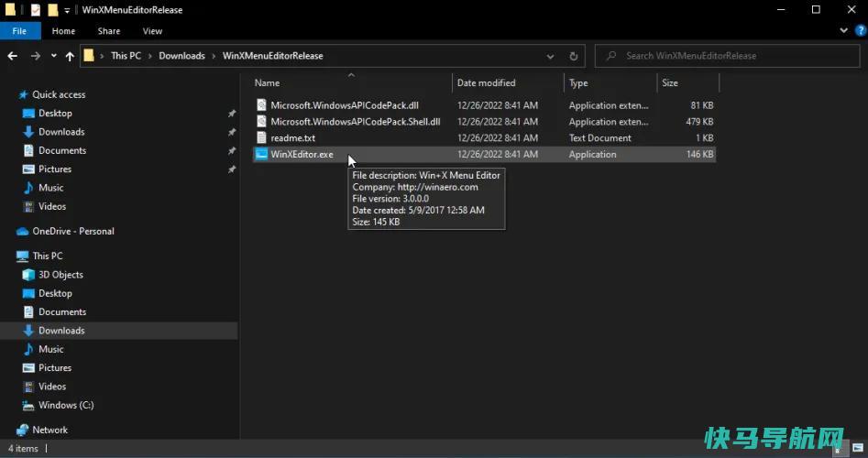This screenshot has width=868, height=458.
Task: Click WinXMenuEditorRelease in the address path
Action: pyautogui.click(x=272, y=56)
